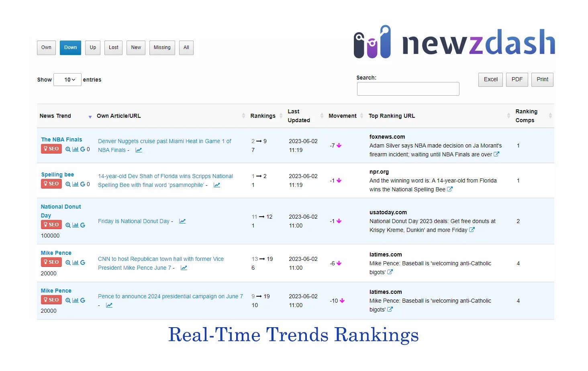The width and height of the screenshot is (588, 371).
Task: Switch to the Up filter tab
Action: click(x=93, y=47)
